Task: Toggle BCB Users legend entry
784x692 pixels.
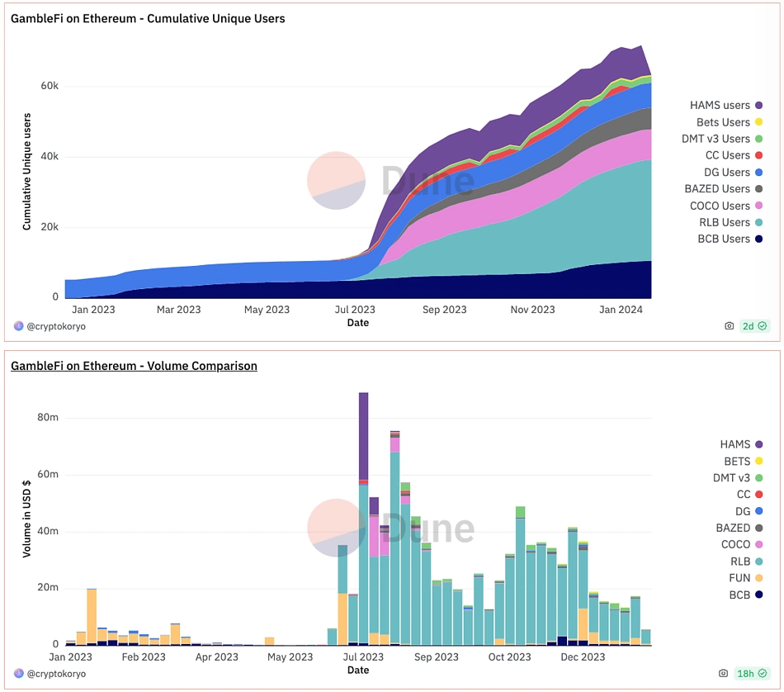Action: point(724,239)
